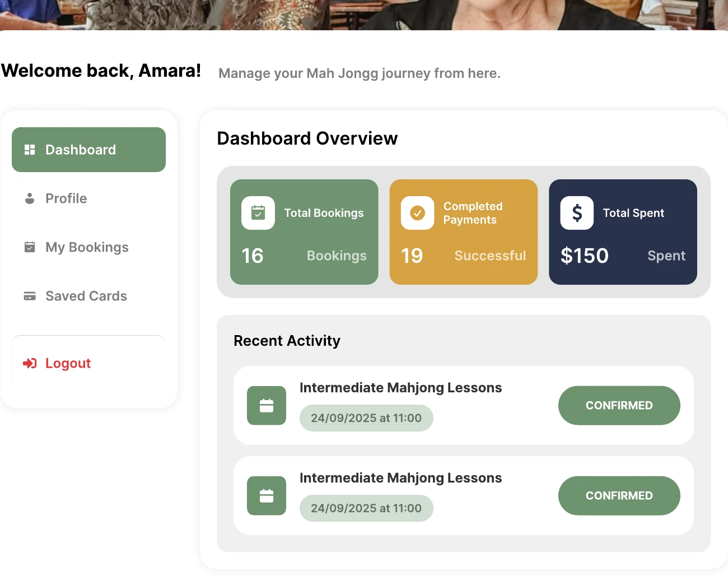Select the Total Spent card
The height and width of the screenshot is (580, 728).
[x=623, y=232]
